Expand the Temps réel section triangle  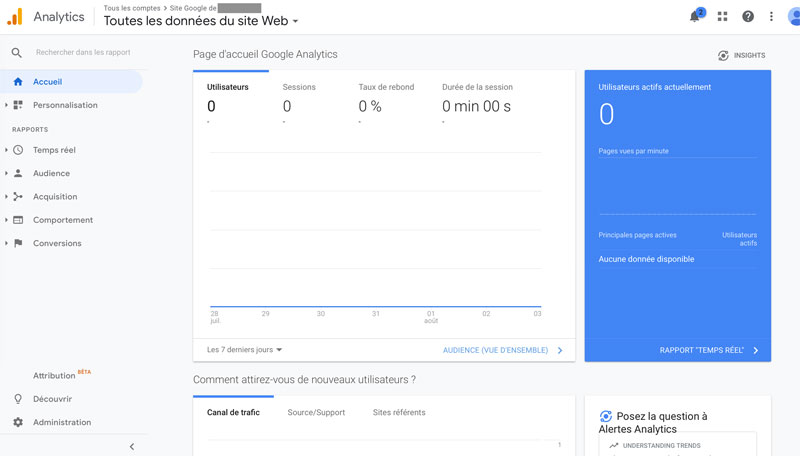click(x=6, y=150)
